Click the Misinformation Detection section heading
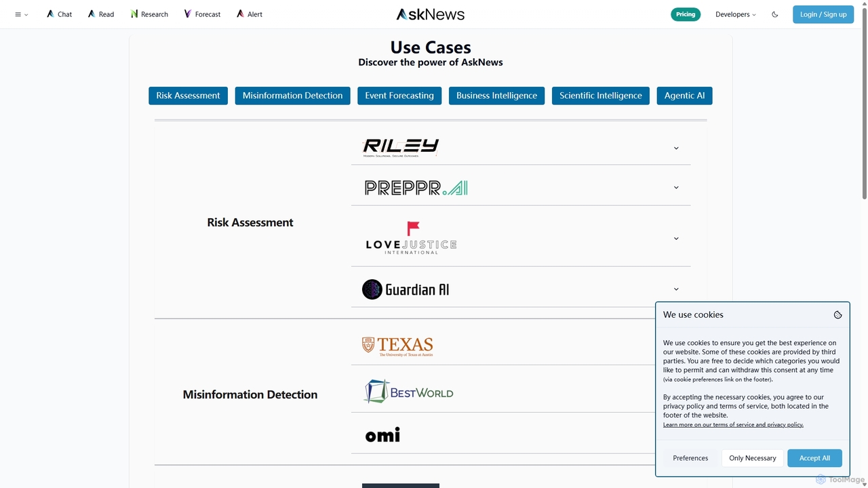 pyautogui.click(x=250, y=394)
